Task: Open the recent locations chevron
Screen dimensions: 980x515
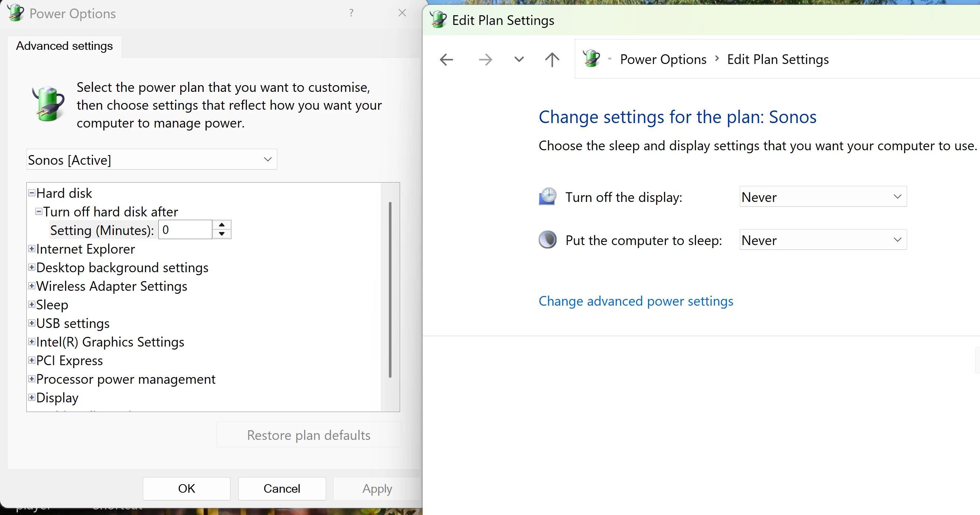Action: [x=519, y=59]
